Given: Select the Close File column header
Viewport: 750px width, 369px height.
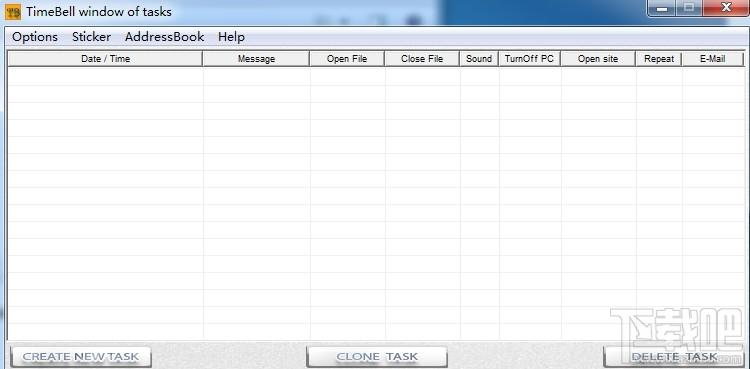Looking at the screenshot, I should pos(422,59).
